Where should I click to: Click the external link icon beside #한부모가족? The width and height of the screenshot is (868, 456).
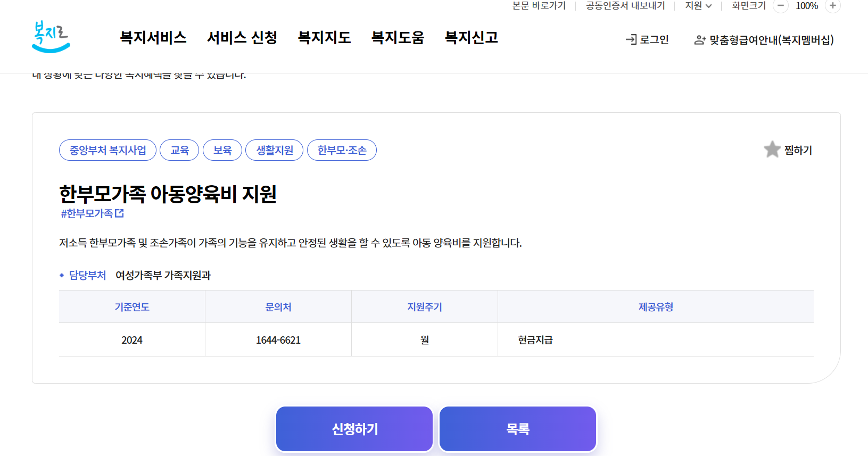point(120,213)
